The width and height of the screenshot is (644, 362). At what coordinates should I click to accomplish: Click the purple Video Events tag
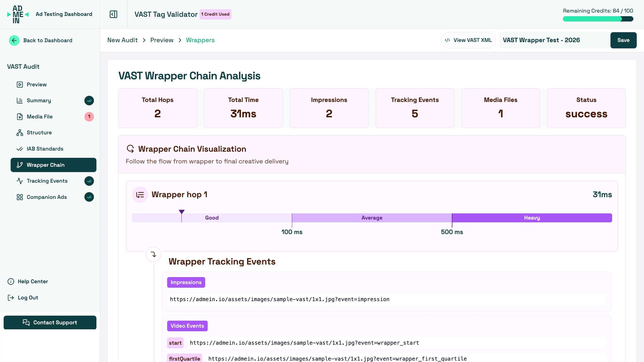tap(187, 326)
